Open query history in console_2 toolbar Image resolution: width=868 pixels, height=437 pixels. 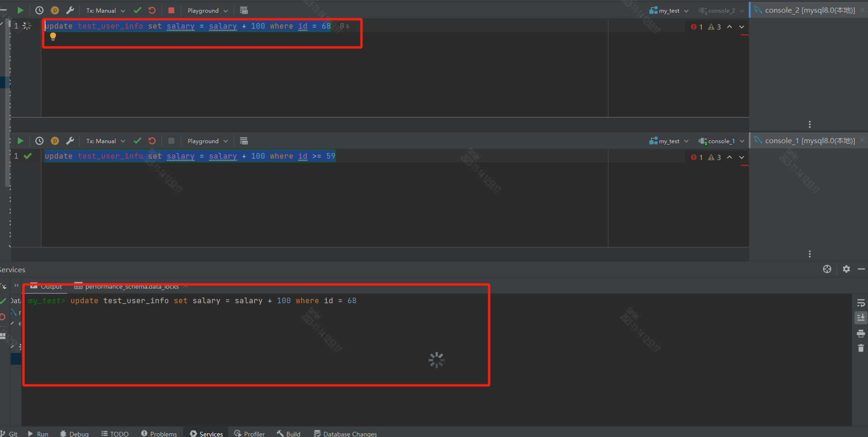[39, 10]
